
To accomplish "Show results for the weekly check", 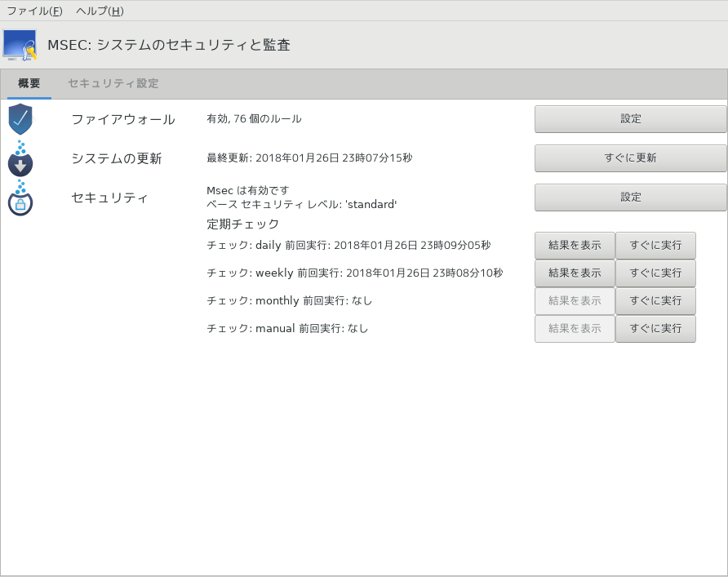I will click(x=575, y=273).
